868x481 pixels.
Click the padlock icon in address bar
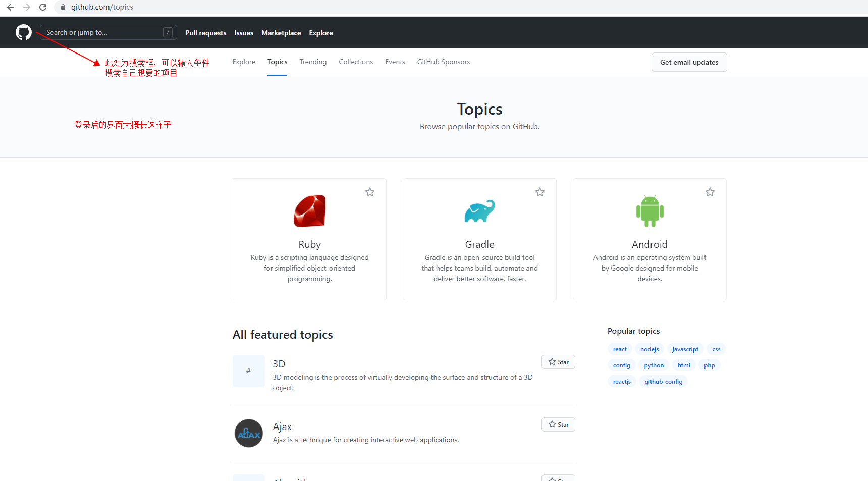click(x=63, y=7)
